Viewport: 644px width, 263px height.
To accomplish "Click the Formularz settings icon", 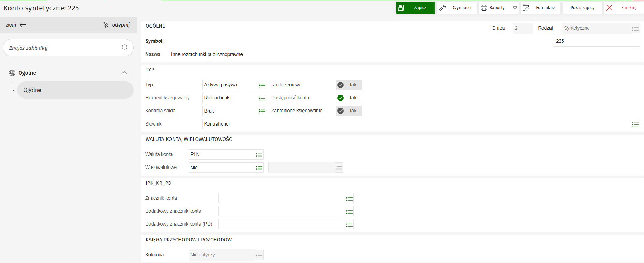I will coord(526,8).
